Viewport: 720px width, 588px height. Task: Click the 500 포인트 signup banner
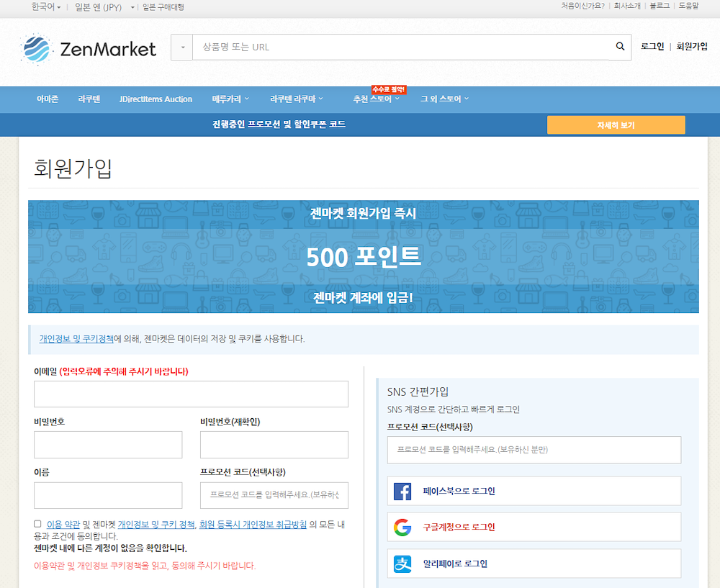click(x=363, y=257)
